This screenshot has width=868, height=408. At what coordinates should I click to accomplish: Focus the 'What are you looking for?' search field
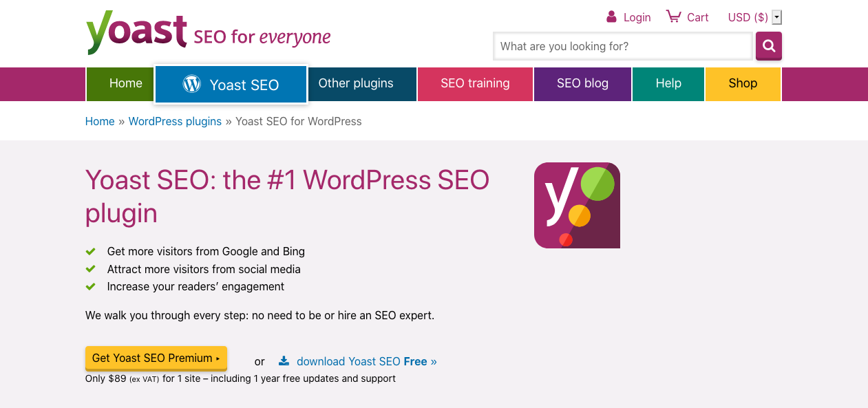(623, 46)
